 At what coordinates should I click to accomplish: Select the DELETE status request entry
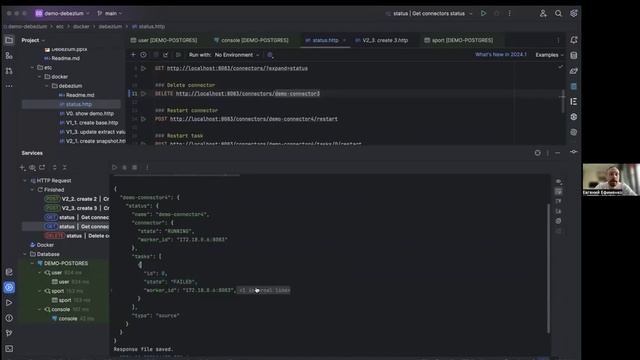click(x=76, y=236)
